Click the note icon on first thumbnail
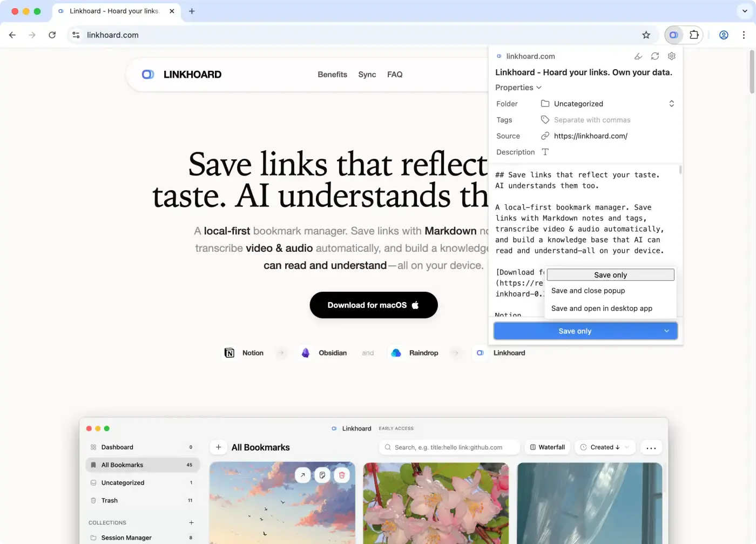The height and width of the screenshot is (544, 756). [x=322, y=475]
